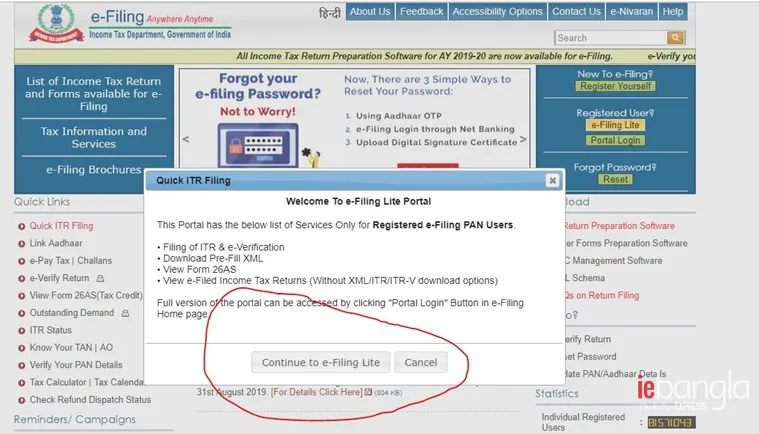759x434 pixels.
Task: Go to previous banner slide arrow
Action: click(x=186, y=139)
